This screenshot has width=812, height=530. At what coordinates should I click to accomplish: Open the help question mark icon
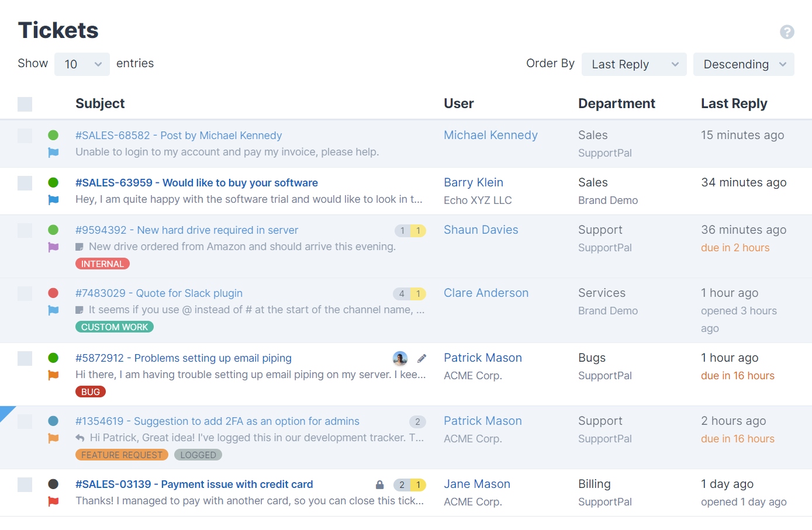click(x=787, y=32)
